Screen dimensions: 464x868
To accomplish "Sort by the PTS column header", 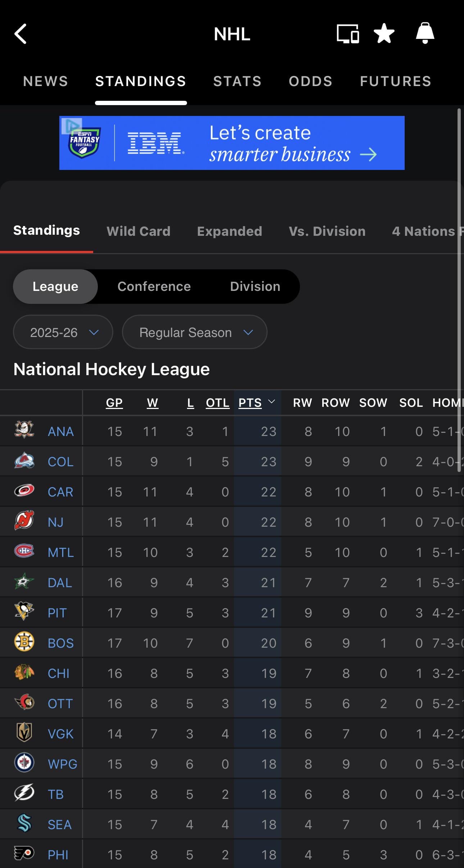I will tap(250, 402).
